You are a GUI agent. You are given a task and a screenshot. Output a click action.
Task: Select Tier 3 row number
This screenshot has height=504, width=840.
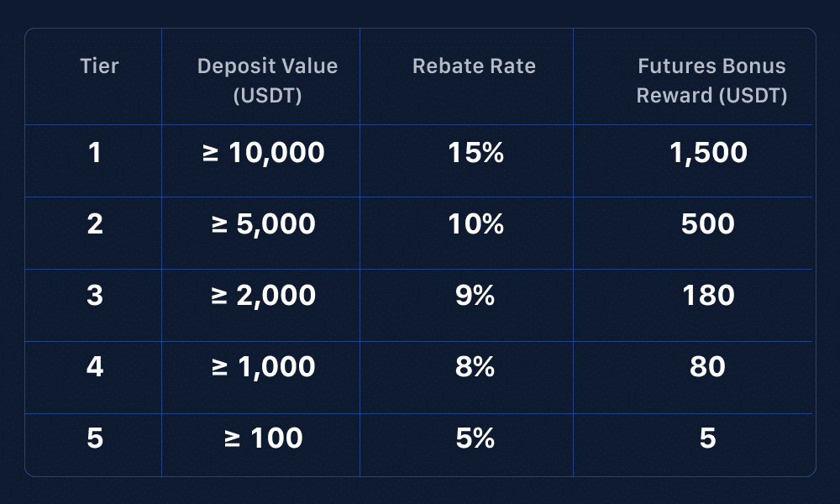point(94,296)
